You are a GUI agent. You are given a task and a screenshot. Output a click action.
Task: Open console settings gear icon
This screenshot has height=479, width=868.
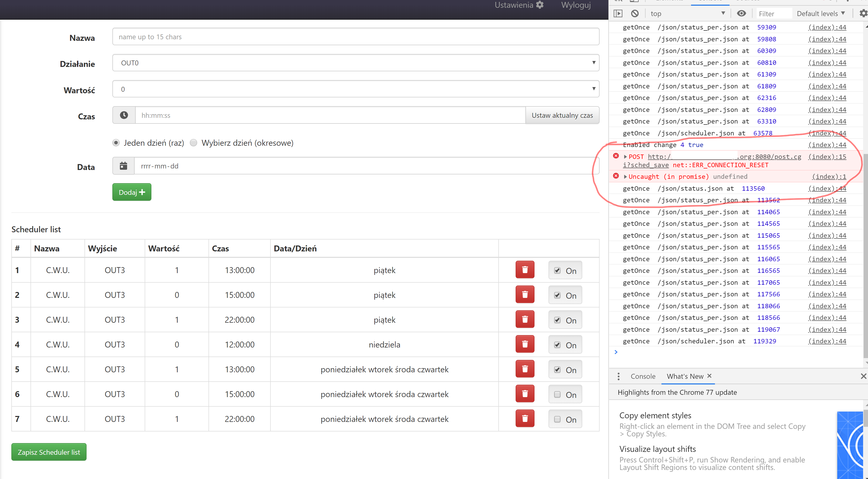pos(863,13)
